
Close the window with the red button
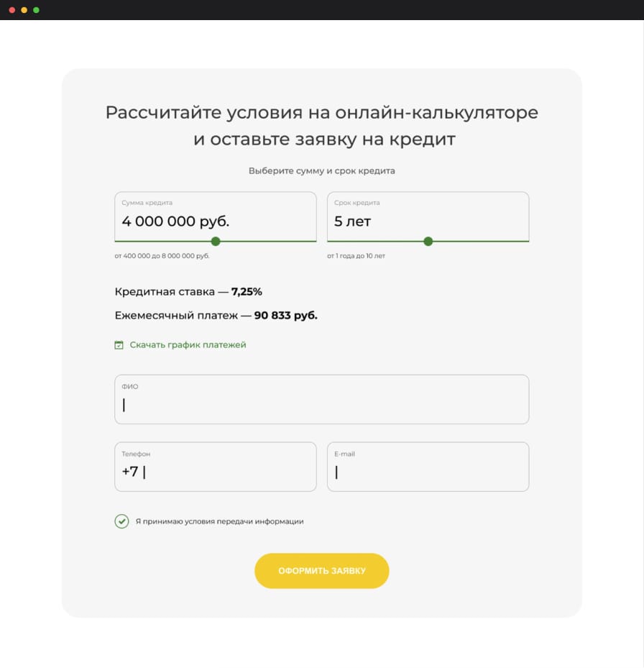11,10
